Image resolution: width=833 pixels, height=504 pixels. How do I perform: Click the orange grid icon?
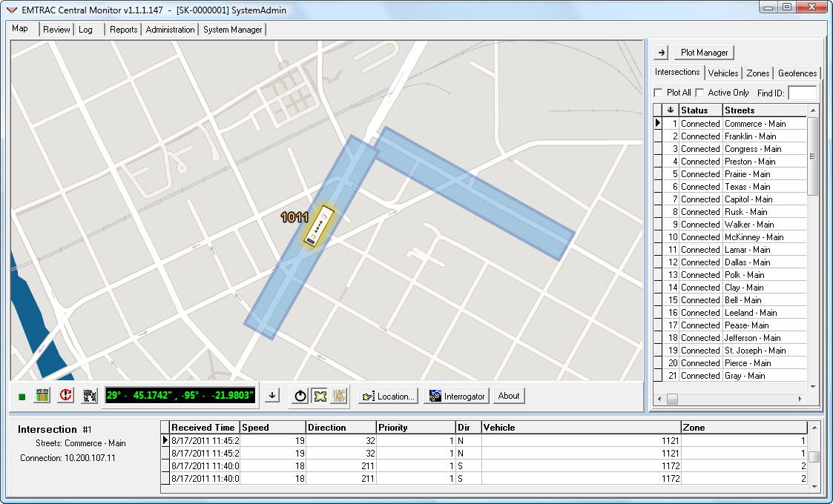340,396
